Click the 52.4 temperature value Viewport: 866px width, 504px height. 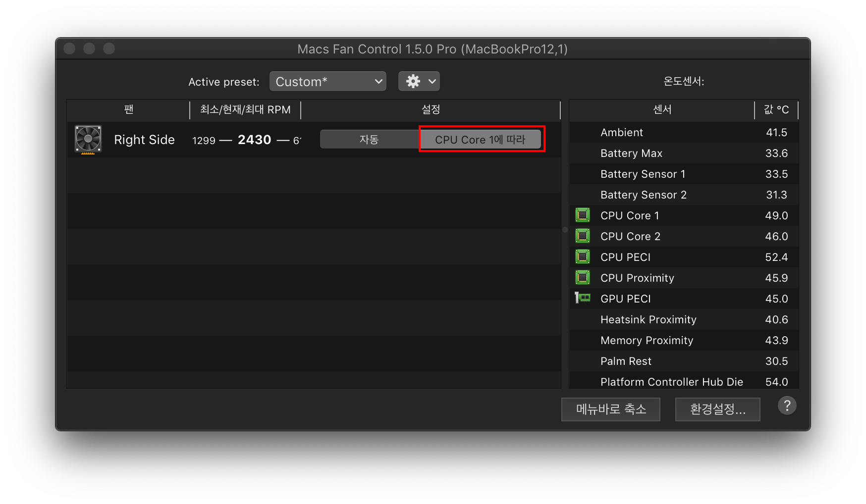click(776, 257)
